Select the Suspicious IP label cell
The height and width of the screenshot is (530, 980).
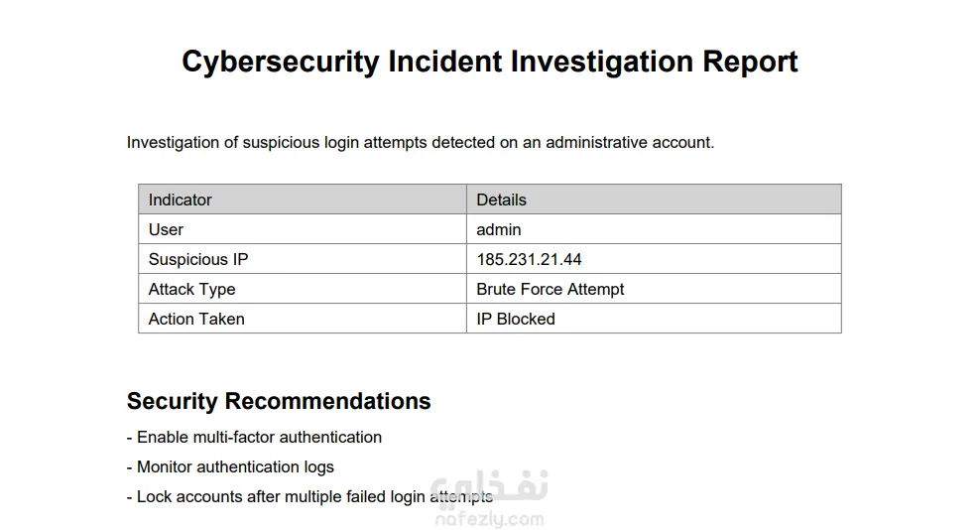click(303, 259)
